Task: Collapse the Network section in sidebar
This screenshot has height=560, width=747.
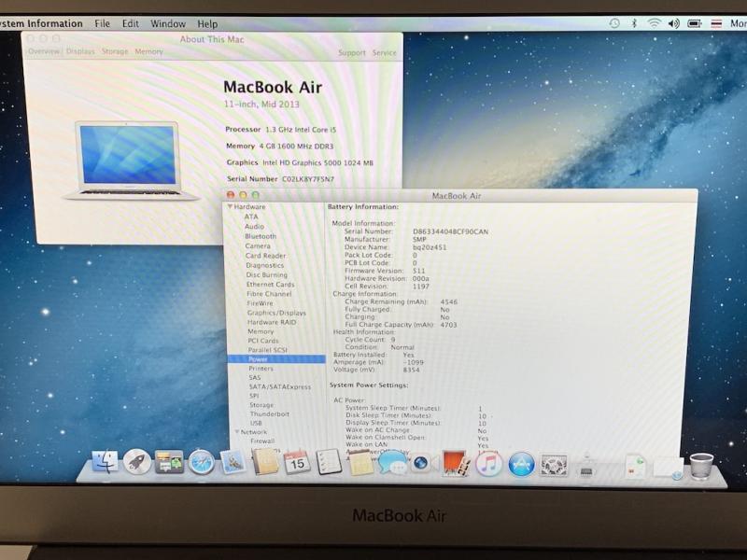Action: (237, 432)
